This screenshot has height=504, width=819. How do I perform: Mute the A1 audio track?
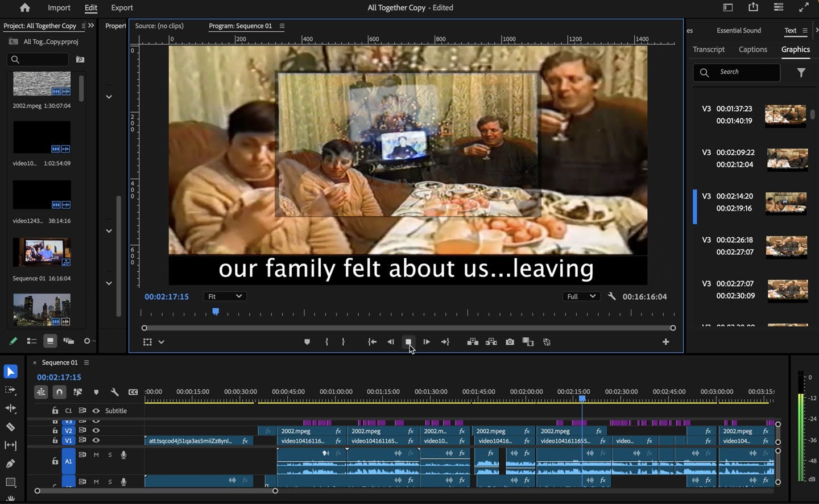(x=96, y=455)
